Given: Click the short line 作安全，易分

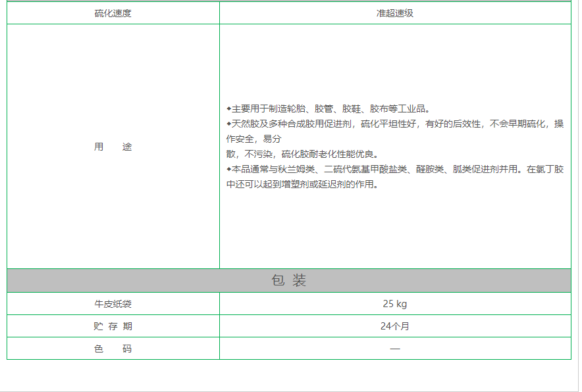Looking at the screenshot, I should click(253, 139).
